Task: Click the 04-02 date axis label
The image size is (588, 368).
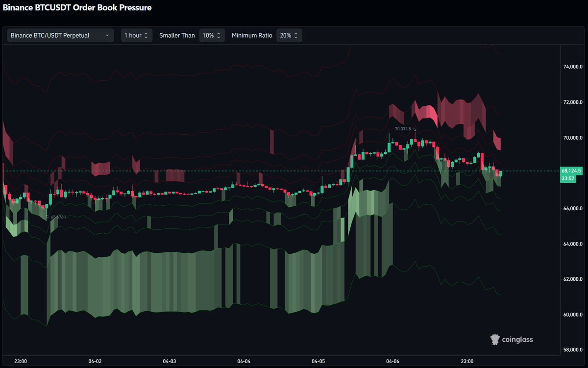Action: [95, 361]
